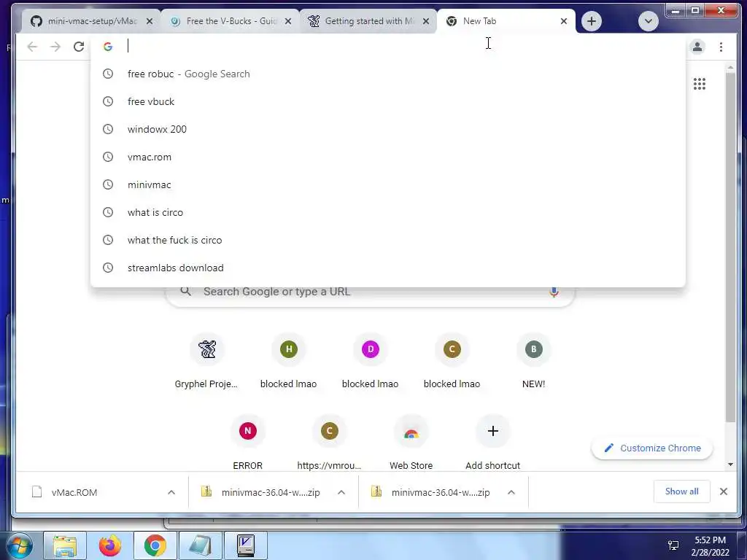The image size is (747, 560).
Task: Open the tab search dropdown arrow
Action: [x=648, y=21]
